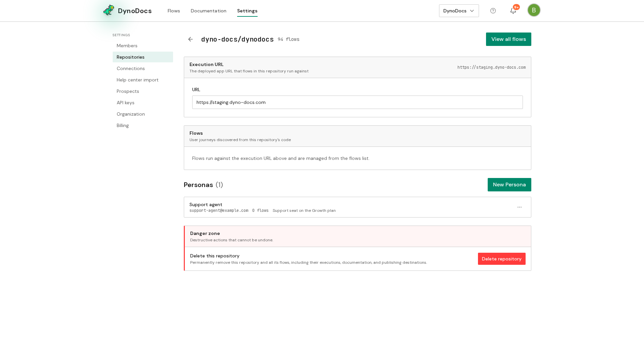
Task: Click the Execution URL heading
Action: [206, 64]
